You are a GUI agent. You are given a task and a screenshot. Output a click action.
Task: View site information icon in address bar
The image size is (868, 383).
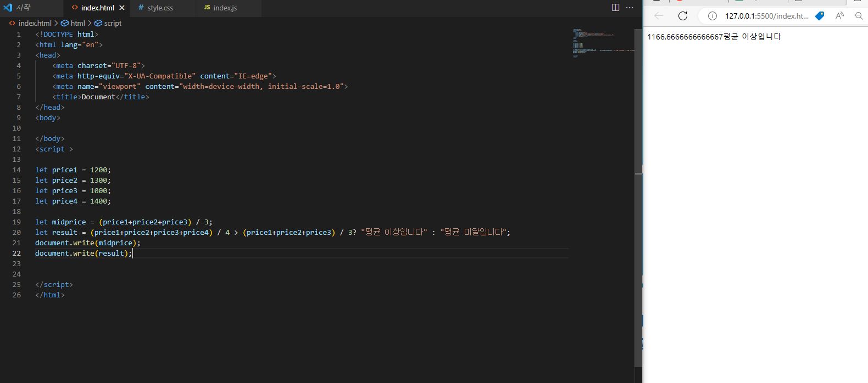click(x=713, y=16)
